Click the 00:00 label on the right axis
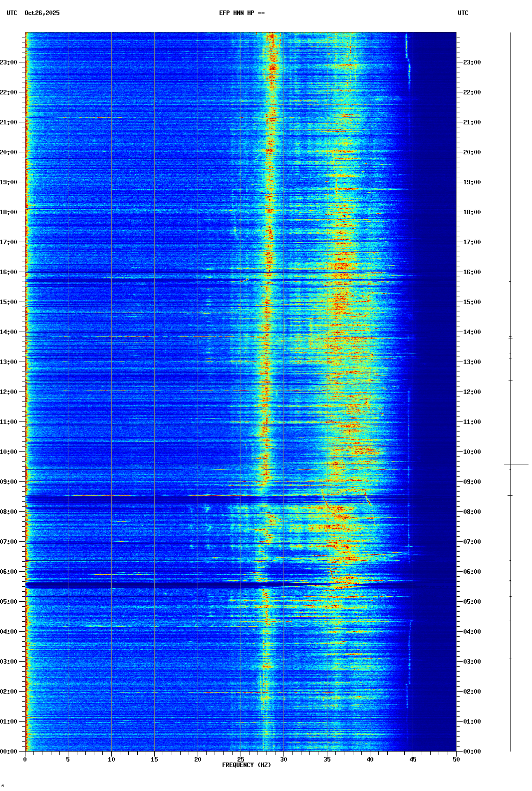 472,752
